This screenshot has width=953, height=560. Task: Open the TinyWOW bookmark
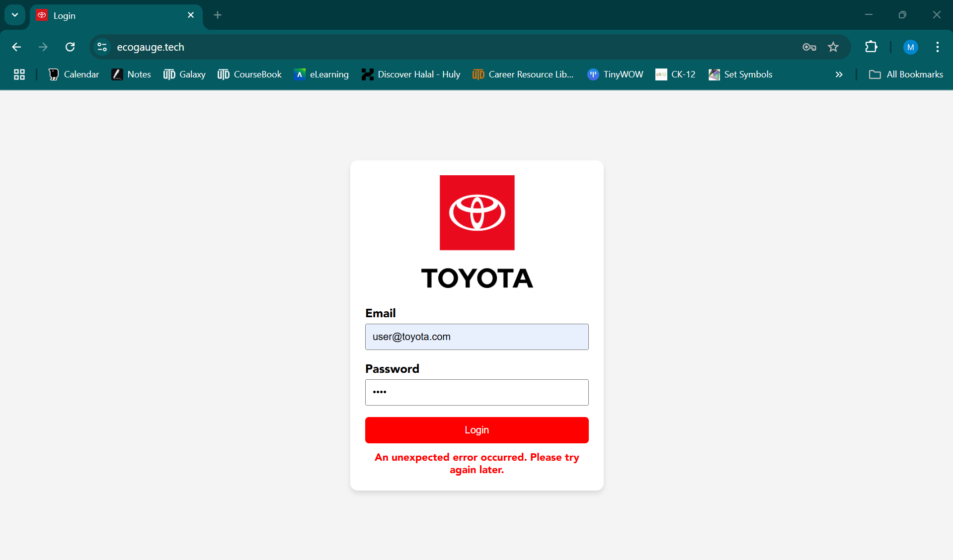tap(615, 74)
